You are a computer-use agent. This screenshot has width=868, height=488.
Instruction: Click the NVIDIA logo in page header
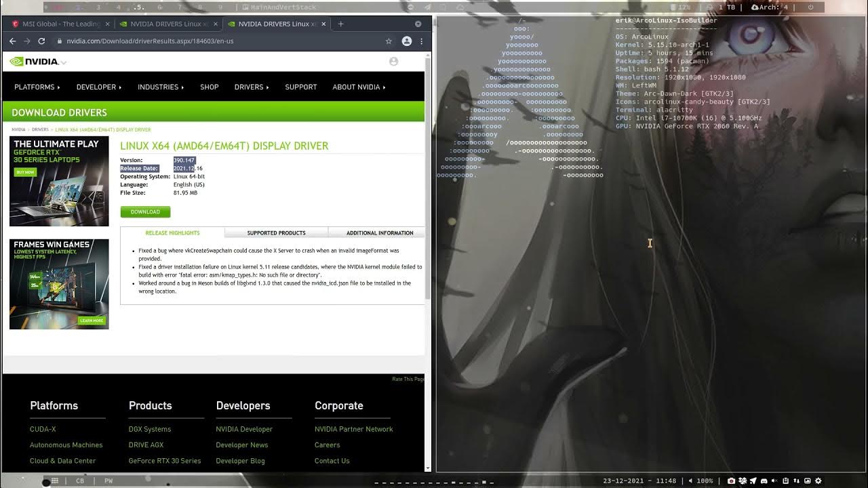pos(35,62)
